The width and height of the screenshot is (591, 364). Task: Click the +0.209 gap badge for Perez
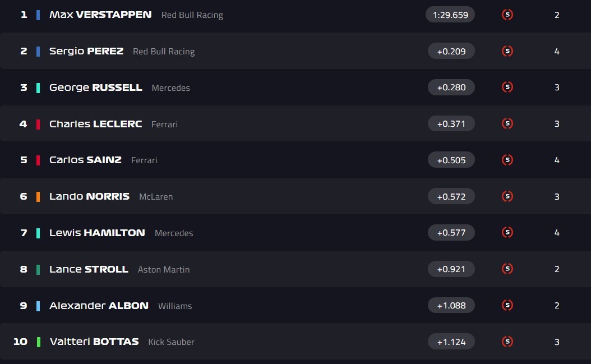[x=451, y=51]
